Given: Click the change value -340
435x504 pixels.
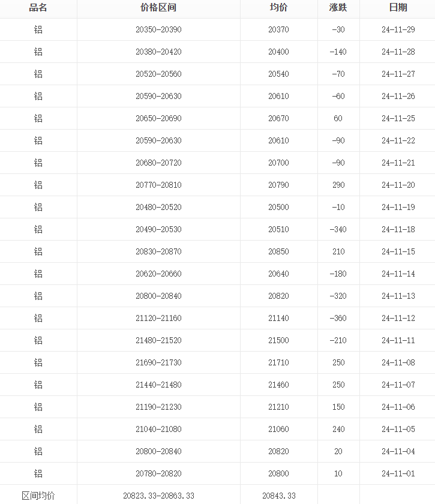Looking at the screenshot, I should [x=338, y=229].
